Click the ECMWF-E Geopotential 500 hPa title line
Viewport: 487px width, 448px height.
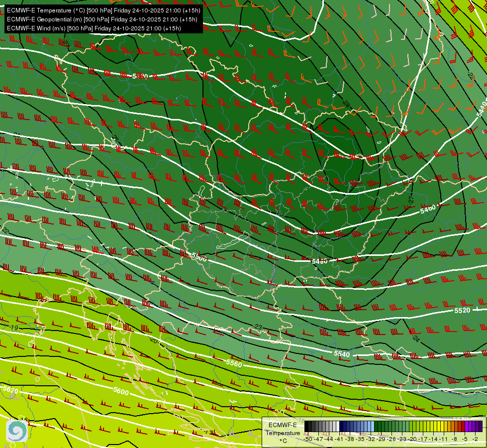pos(102,19)
